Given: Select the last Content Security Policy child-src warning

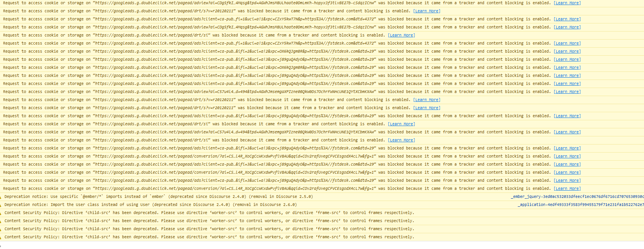Looking at the screenshot, I should tap(209, 237).
